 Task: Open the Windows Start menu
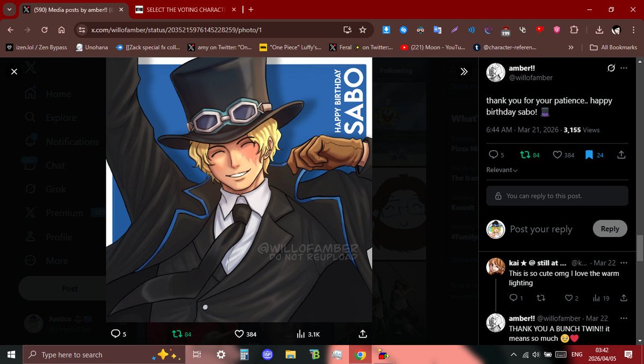(x=11, y=354)
